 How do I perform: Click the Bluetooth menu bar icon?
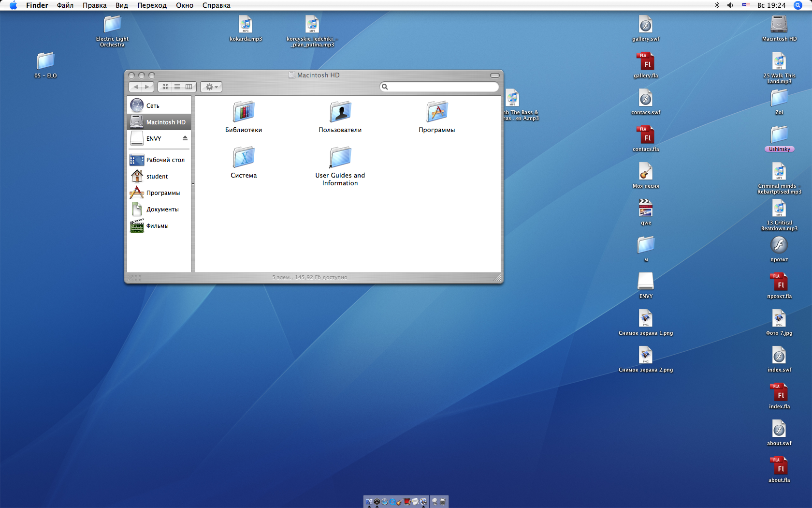click(717, 5)
